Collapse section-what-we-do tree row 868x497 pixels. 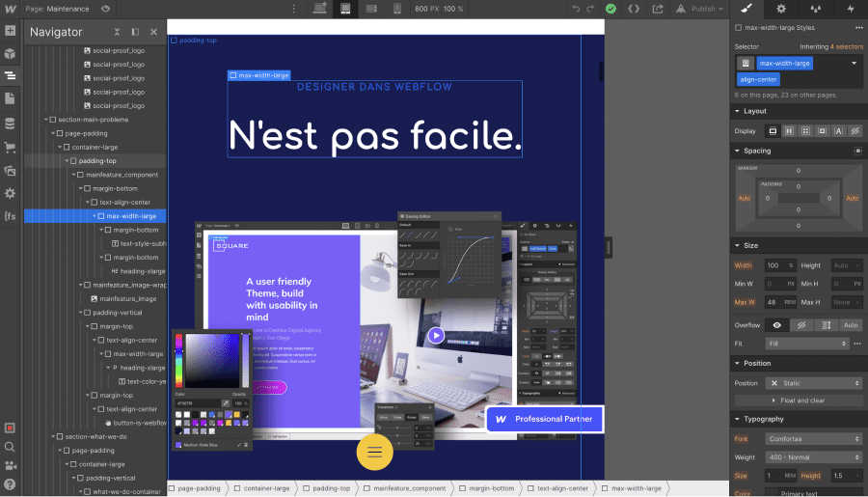[x=53, y=436]
